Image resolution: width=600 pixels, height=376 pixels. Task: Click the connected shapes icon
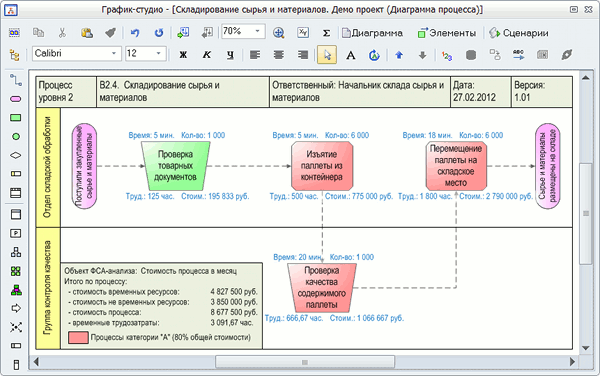495,55
